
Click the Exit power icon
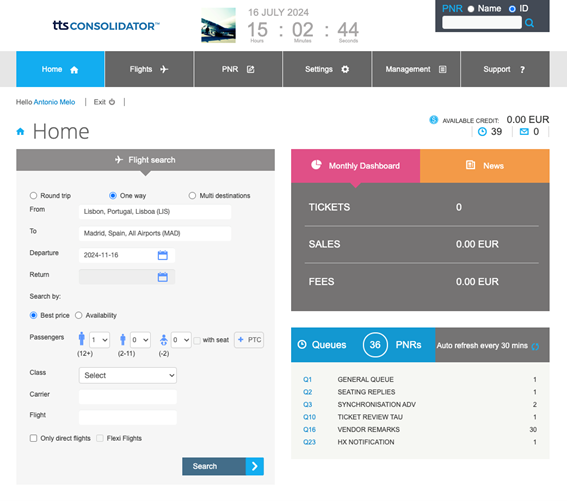112,102
